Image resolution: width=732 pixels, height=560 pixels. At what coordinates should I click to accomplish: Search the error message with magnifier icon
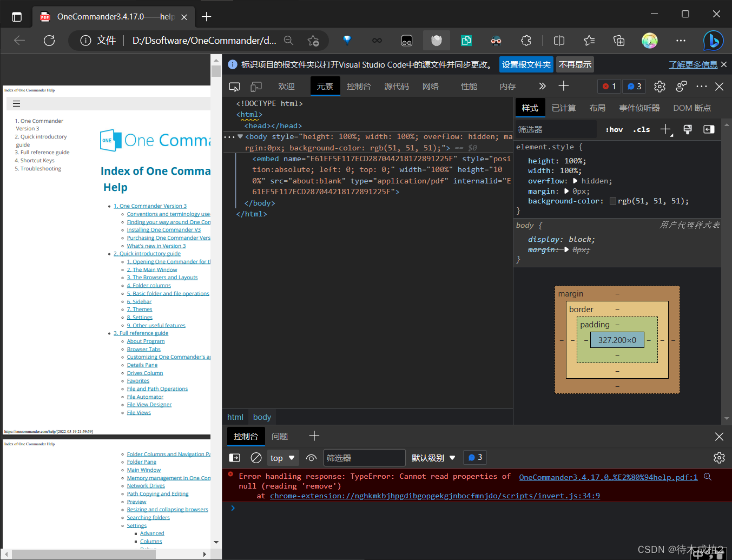point(707,477)
